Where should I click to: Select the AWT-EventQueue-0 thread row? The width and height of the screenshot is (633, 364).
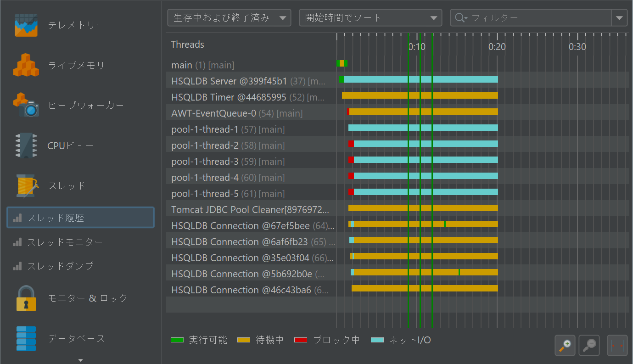click(398, 112)
